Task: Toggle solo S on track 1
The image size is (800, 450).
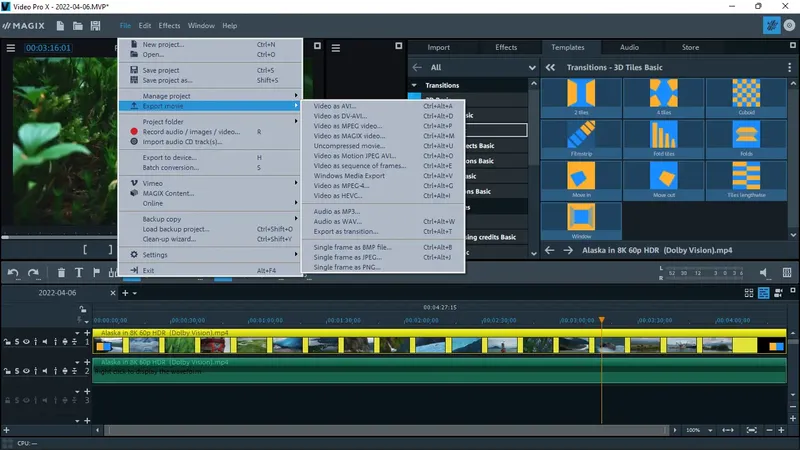Action: pos(16,342)
